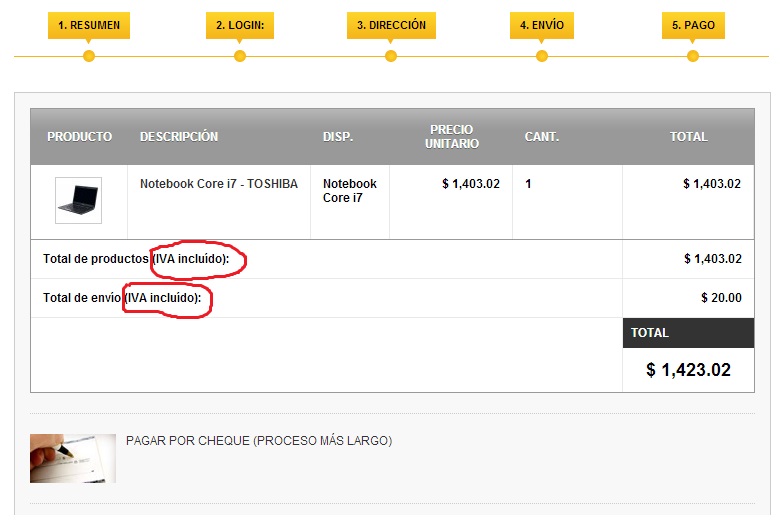Screen dimensions: 781x520
Task: Click the Cant. column header
Action: tap(541, 136)
